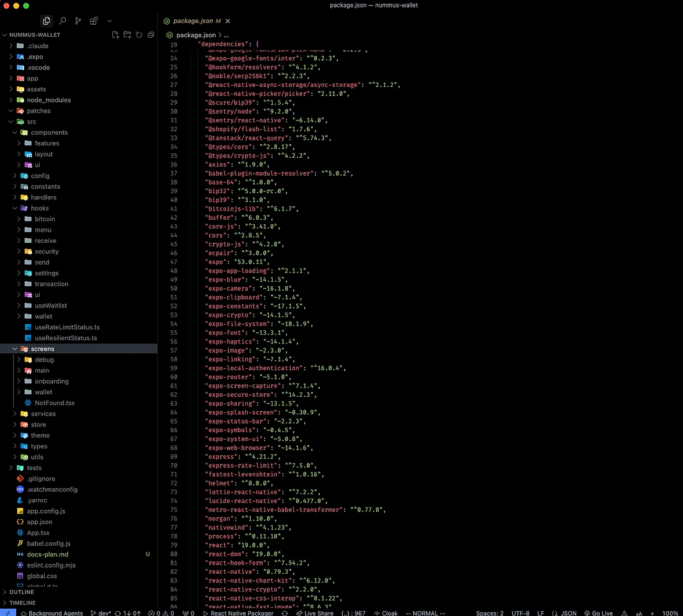Collapse all folders in Explorer
683x616 pixels.
tap(151, 35)
